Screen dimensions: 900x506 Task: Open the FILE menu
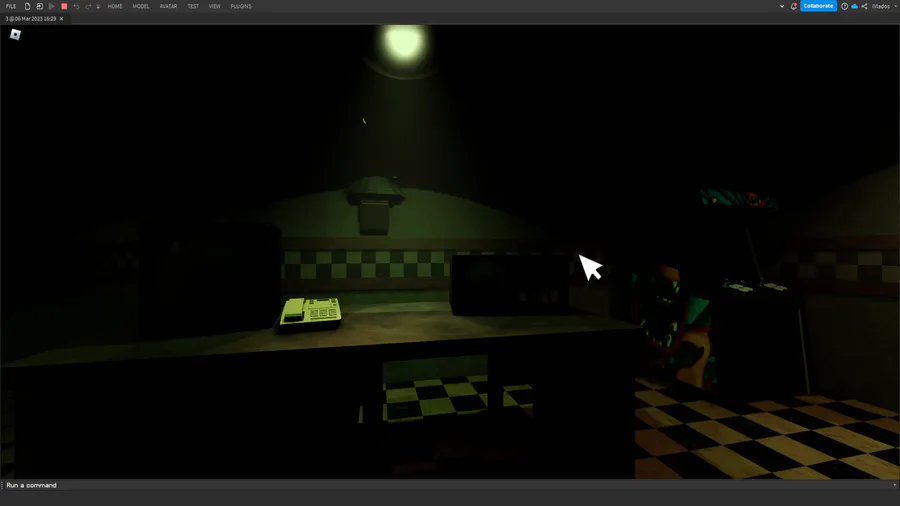click(x=11, y=6)
